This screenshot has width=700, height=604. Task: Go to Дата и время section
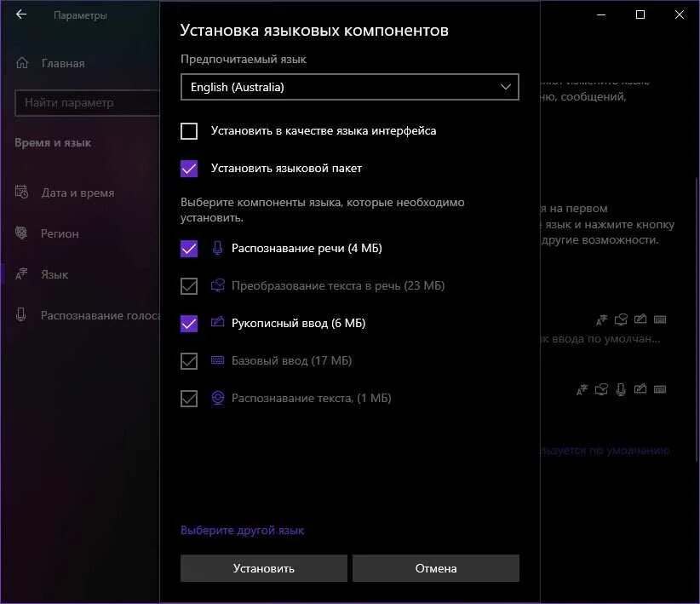(77, 193)
